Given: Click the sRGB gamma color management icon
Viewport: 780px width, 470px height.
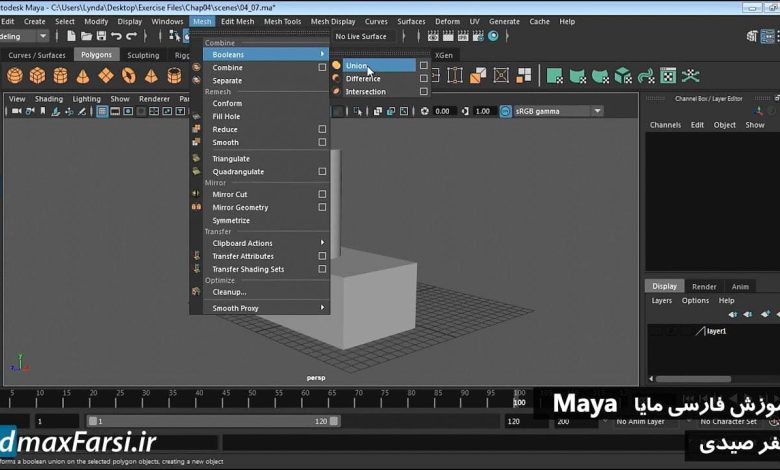Looking at the screenshot, I should click(506, 111).
